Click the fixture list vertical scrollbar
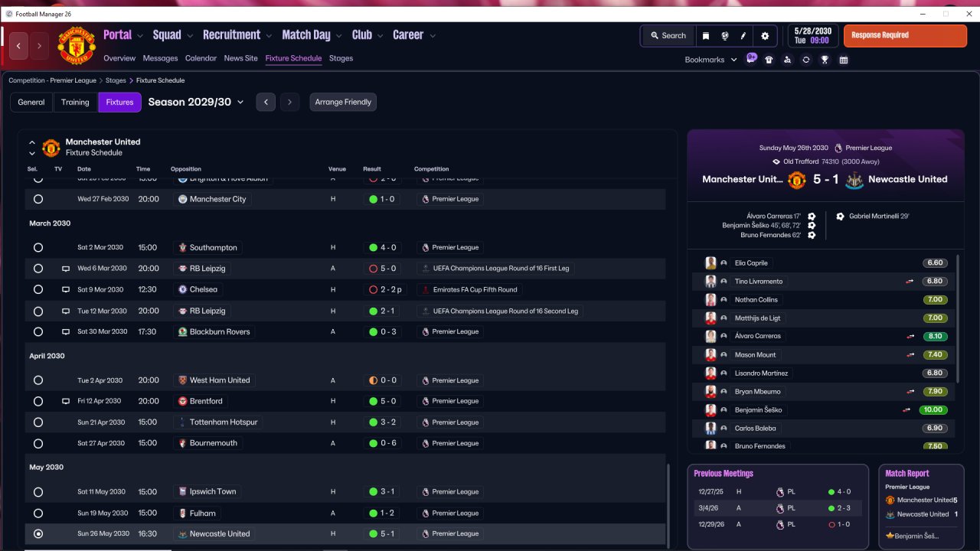Viewport: 980px width, 551px height. pos(669,505)
